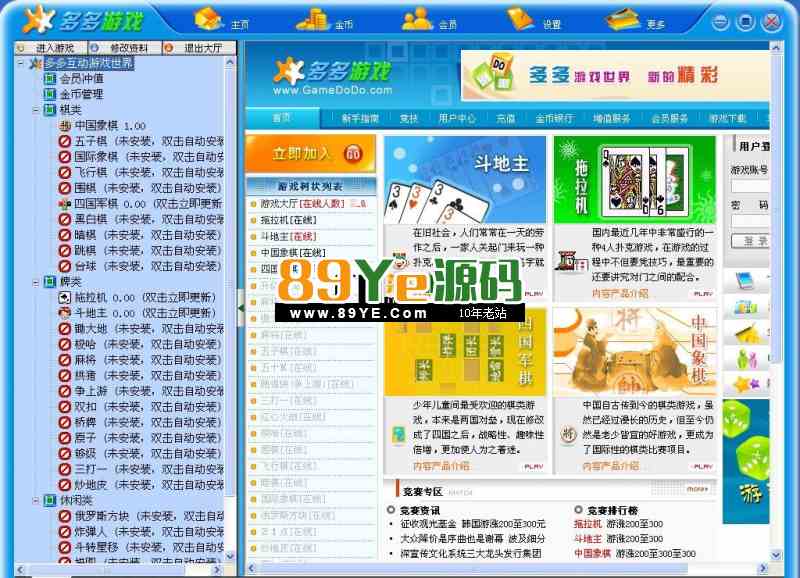
Task: Open 金币银行 nav tab
Action: (554, 119)
